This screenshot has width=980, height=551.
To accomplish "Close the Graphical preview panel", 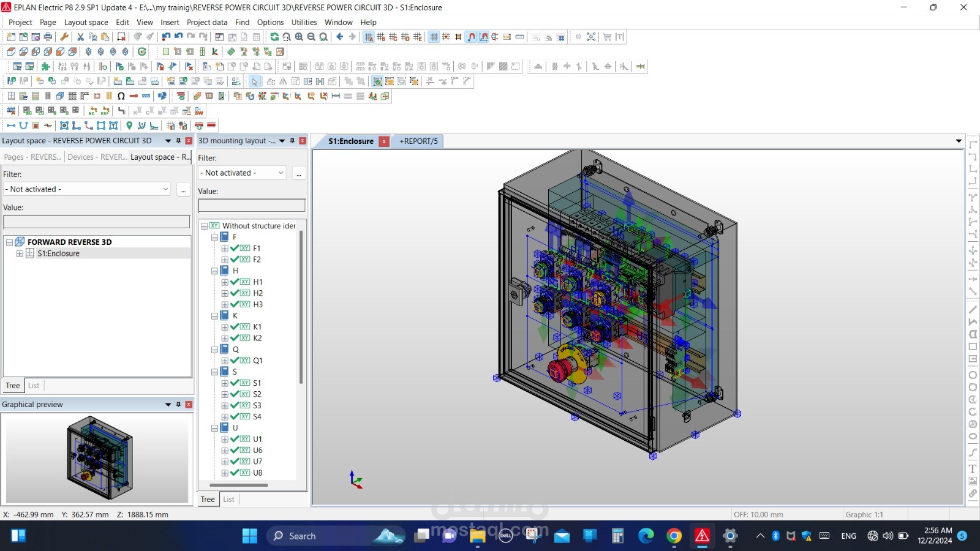I will point(189,405).
